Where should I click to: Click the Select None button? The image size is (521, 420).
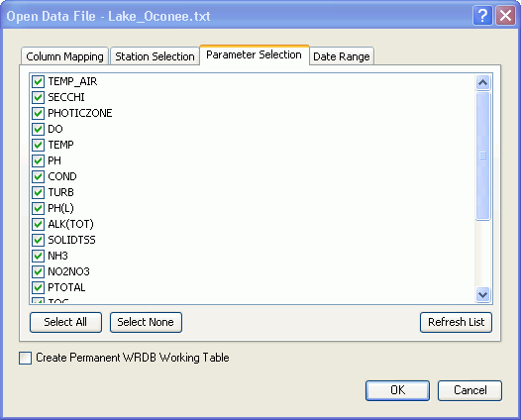[146, 322]
